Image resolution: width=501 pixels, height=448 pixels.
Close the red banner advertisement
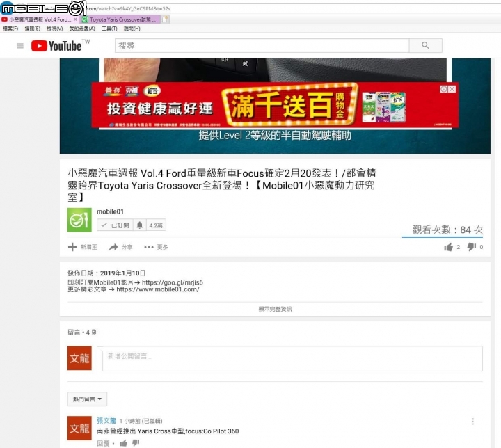pos(452,89)
